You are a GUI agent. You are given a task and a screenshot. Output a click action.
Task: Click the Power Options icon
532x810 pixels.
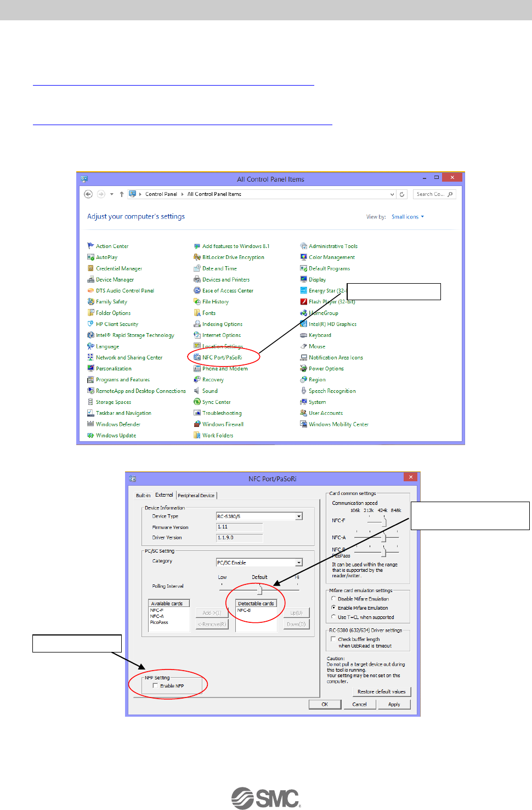coord(303,368)
